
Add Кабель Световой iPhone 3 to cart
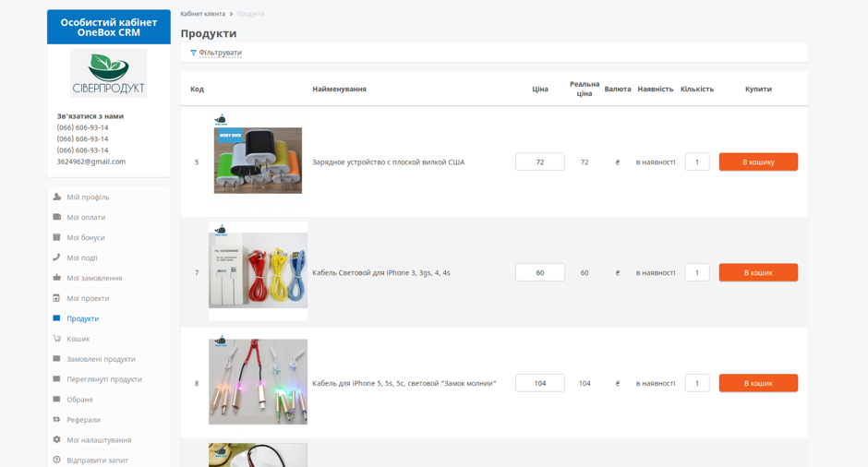tap(758, 273)
